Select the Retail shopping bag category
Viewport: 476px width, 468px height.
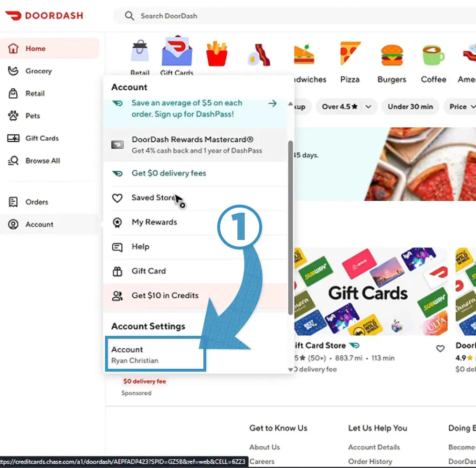pyautogui.click(x=139, y=57)
